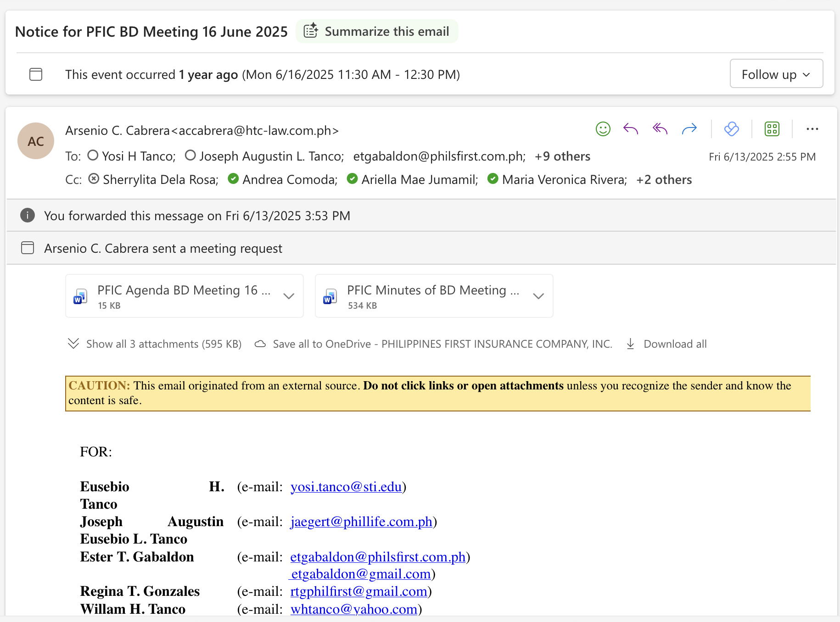Click Cc recipient Ariella Mae Jumamil
The height and width of the screenshot is (622, 840).
(420, 180)
